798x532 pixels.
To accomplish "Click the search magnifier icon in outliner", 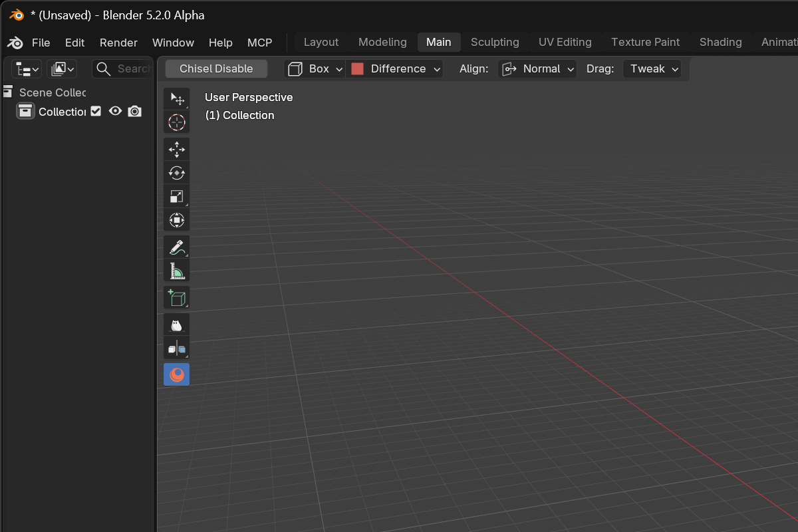I will click(x=103, y=68).
